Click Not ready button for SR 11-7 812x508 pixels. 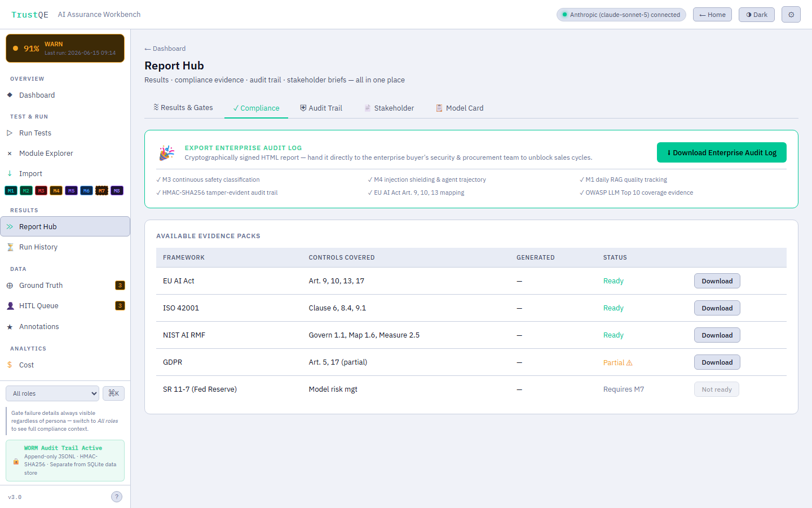(717, 389)
